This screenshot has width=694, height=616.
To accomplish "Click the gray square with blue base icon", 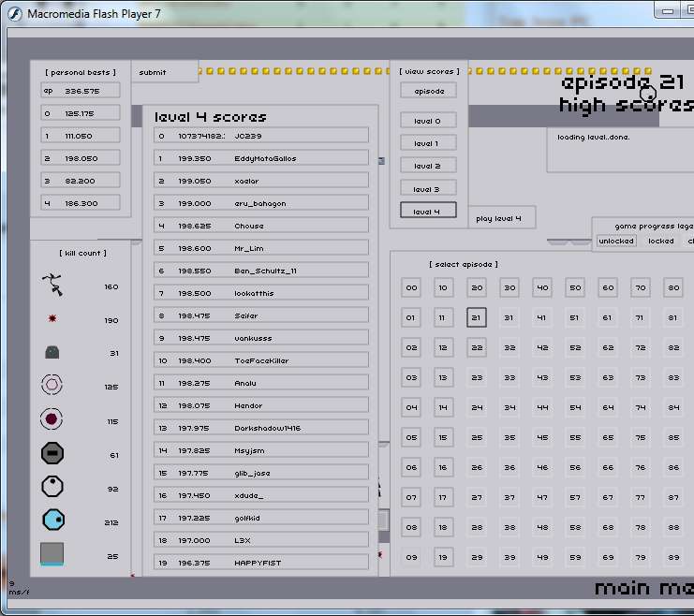I will tap(52, 554).
